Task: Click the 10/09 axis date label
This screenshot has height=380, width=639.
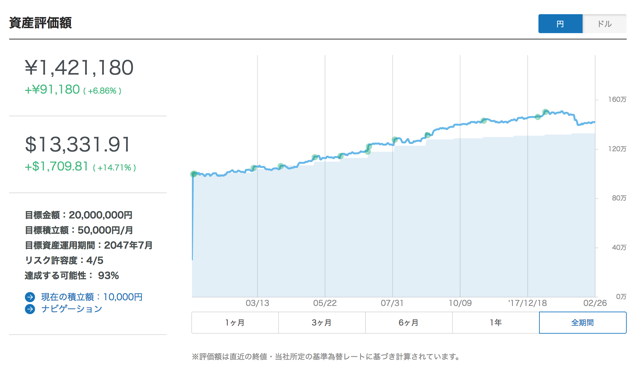Action: point(460,303)
